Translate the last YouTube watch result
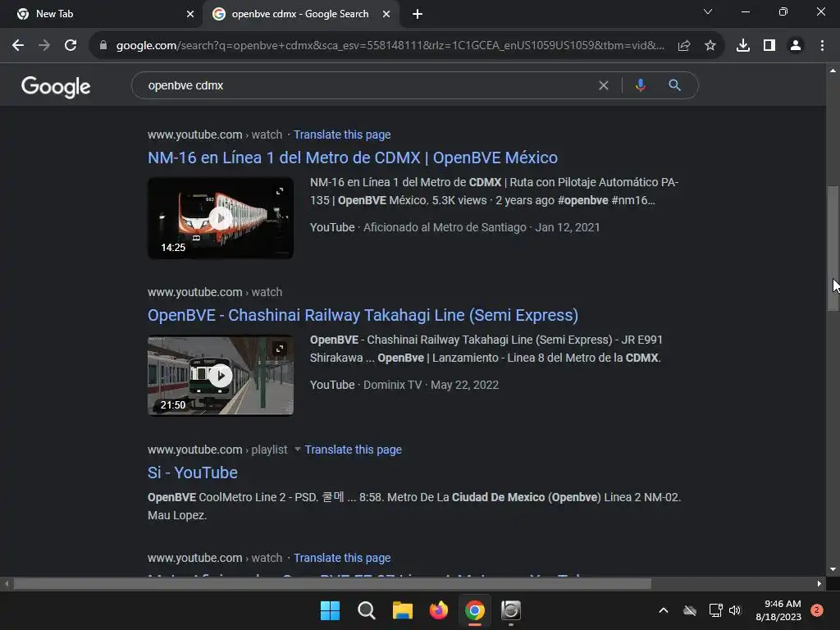This screenshot has height=630, width=840. pyautogui.click(x=342, y=558)
